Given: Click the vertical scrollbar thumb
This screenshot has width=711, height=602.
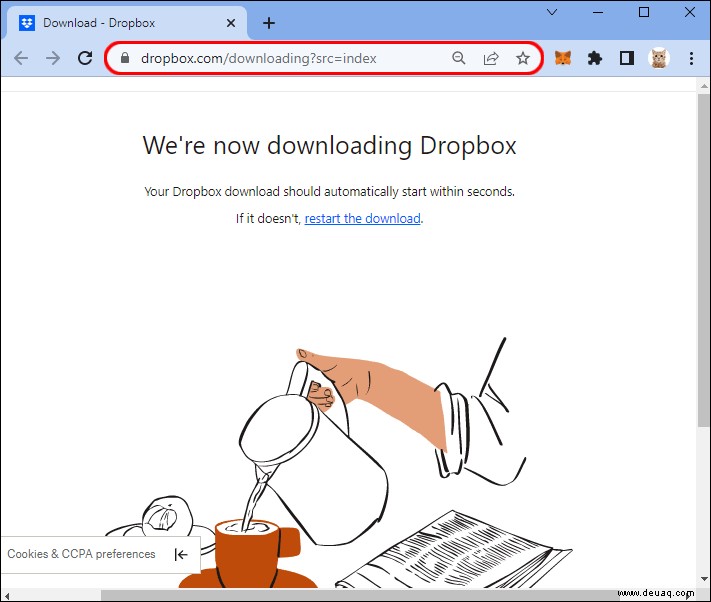Looking at the screenshot, I should [x=704, y=260].
